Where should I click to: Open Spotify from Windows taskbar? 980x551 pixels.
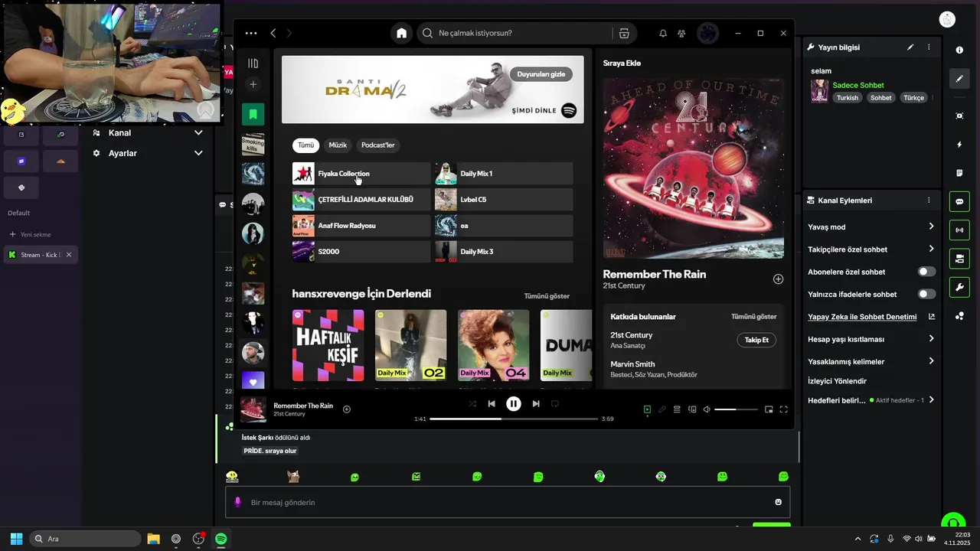pos(220,539)
